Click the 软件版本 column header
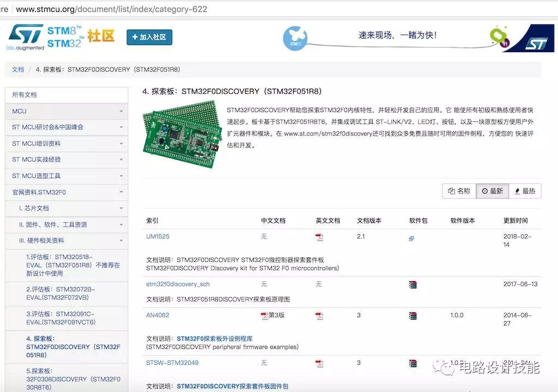The height and width of the screenshot is (392, 558). coord(463,221)
